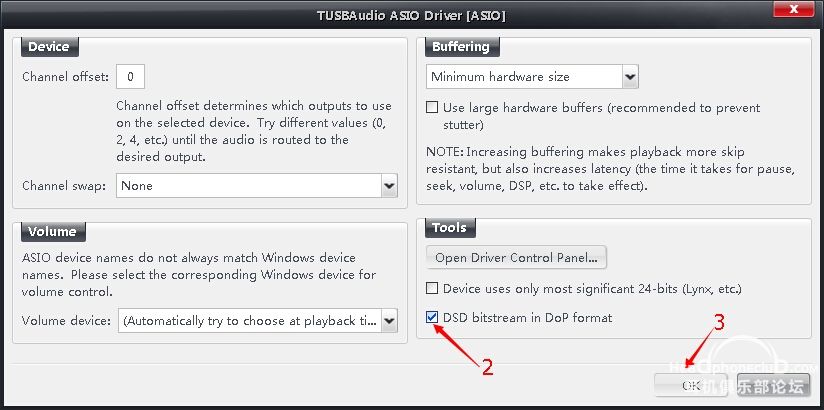The width and height of the screenshot is (824, 410).
Task: Expand the Buffering size dropdown arrow
Action: tap(630, 77)
